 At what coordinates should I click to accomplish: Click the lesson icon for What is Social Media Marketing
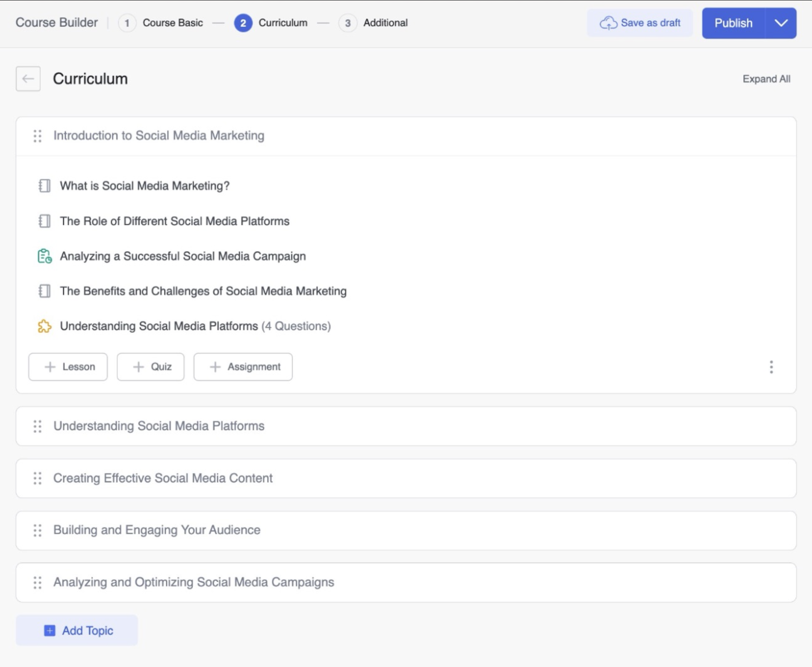click(x=44, y=186)
